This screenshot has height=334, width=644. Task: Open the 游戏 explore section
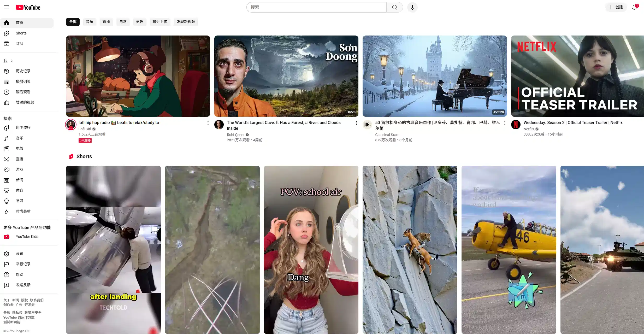click(x=19, y=169)
